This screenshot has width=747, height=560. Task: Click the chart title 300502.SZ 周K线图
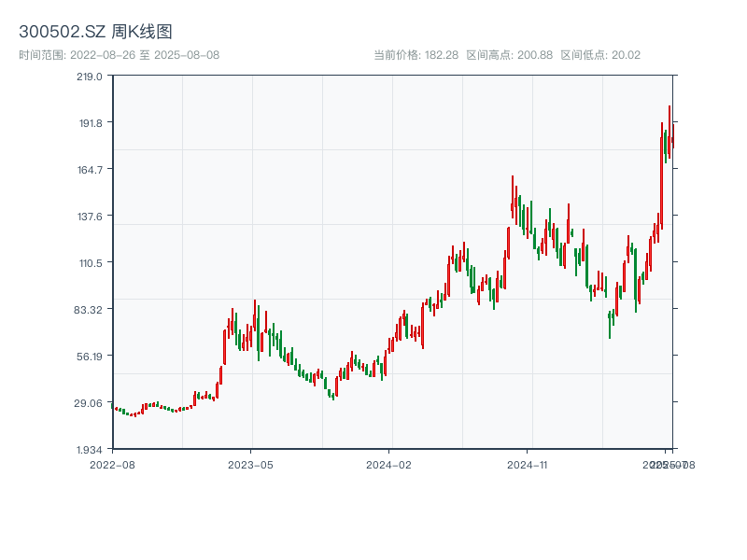coord(95,33)
